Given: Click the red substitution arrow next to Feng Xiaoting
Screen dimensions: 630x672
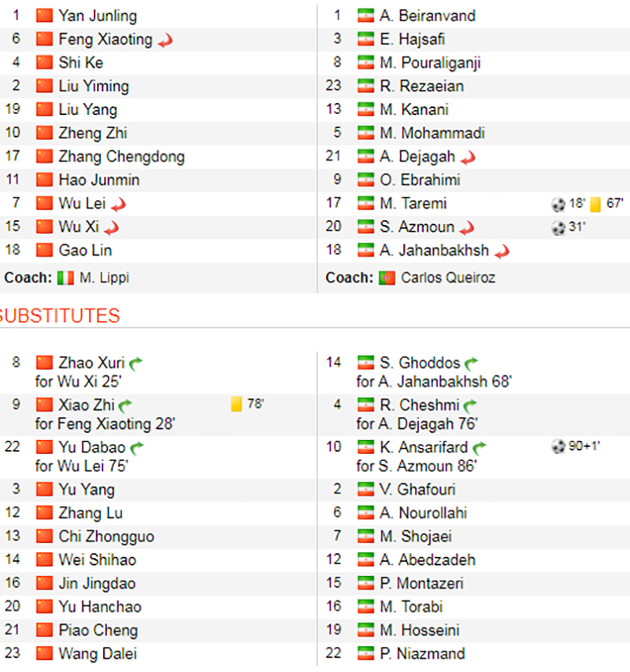Looking at the screenshot, I should pos(165,40).
